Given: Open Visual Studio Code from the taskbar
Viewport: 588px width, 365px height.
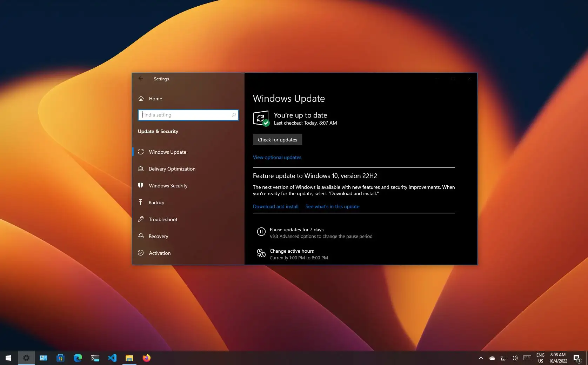Looking at the screenshot, I should [x=112, y=358].
